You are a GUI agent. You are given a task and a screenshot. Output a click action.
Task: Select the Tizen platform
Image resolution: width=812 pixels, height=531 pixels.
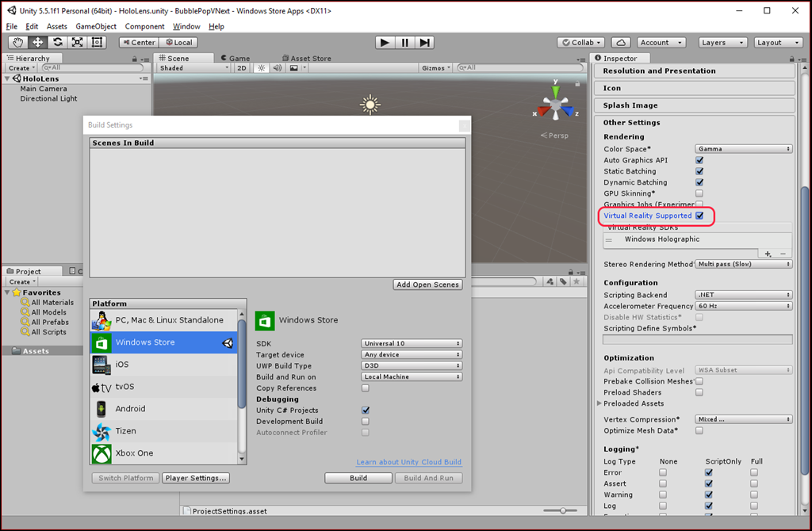(x=164, y=431)
